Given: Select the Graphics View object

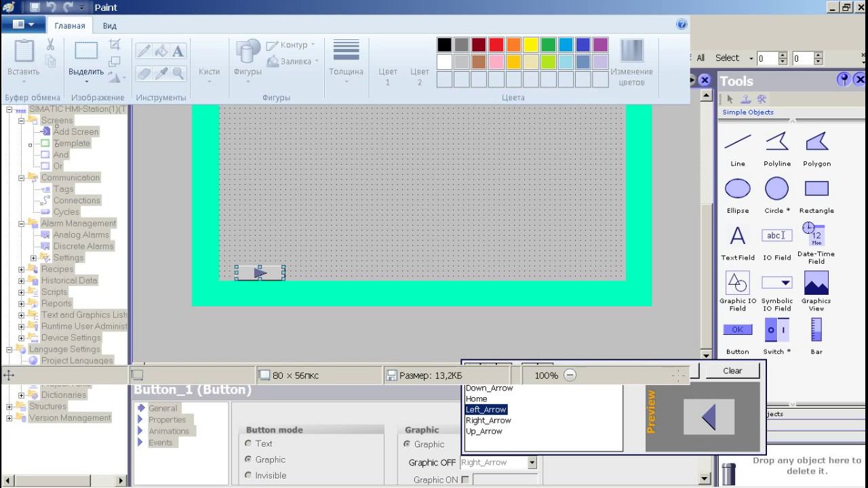Looking at the screenshot, I should [x=816, y=290].
